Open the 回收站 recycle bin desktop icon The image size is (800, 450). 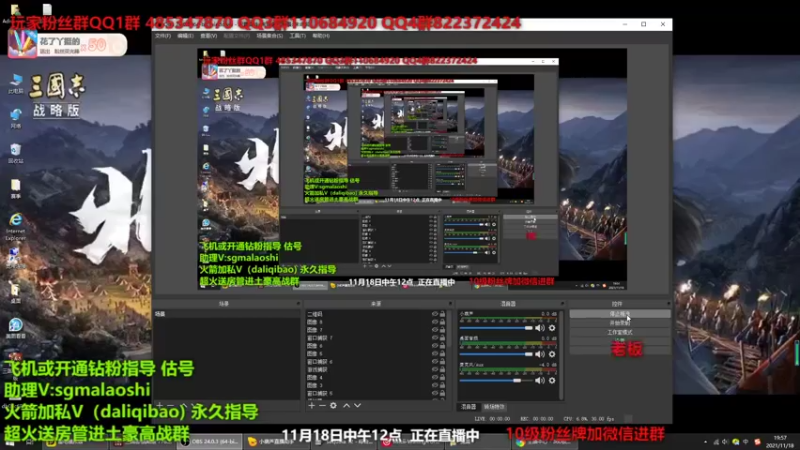(16, 153)
